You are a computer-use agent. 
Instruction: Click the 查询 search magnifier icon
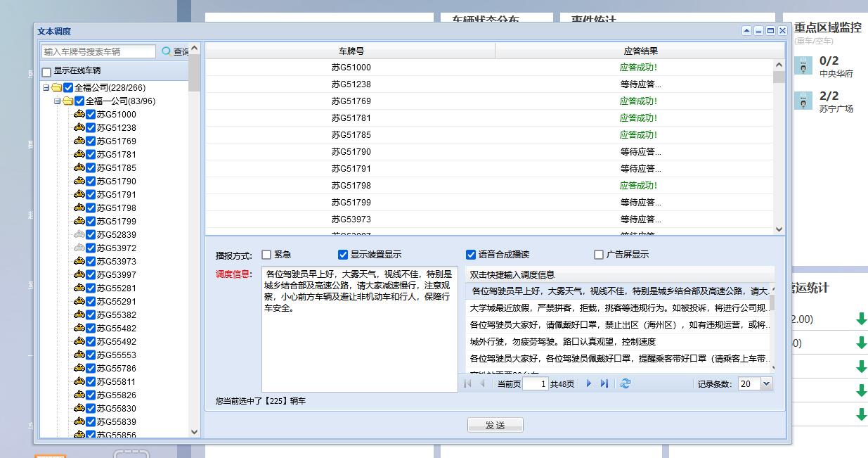click(166, 51)
